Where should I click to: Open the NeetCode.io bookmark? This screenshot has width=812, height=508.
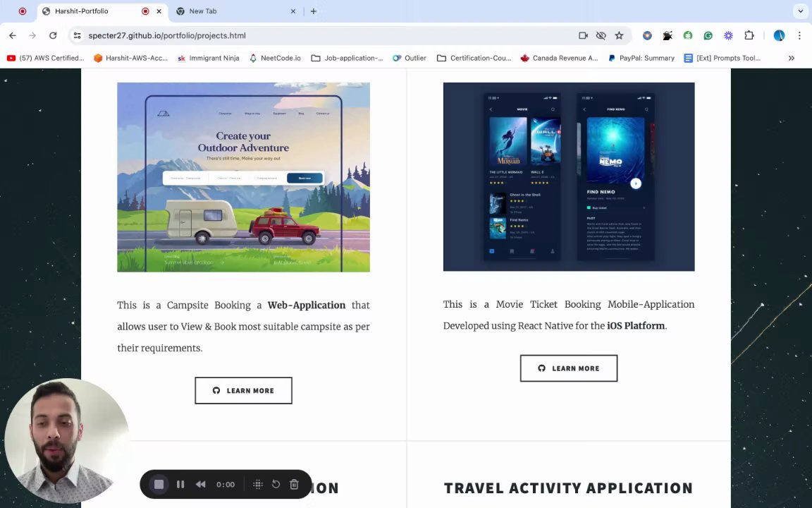pyautogui.click(x=275, y=58)
